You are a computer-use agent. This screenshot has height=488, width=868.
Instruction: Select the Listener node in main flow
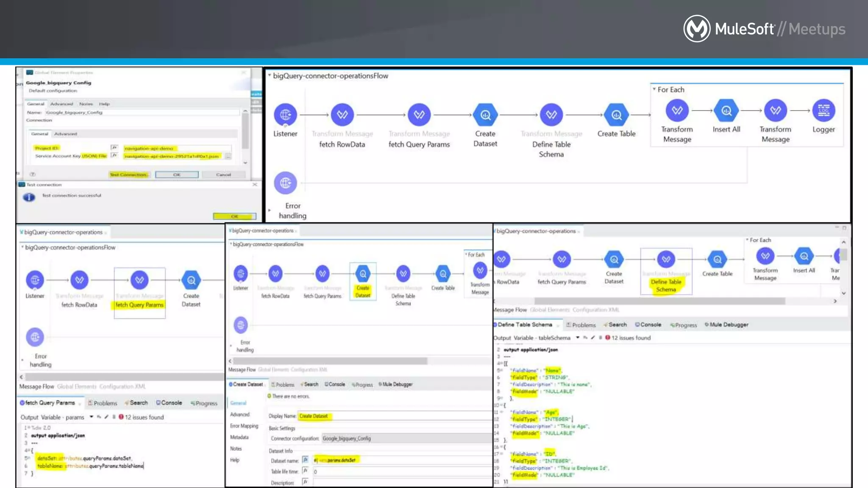point(285,114)
